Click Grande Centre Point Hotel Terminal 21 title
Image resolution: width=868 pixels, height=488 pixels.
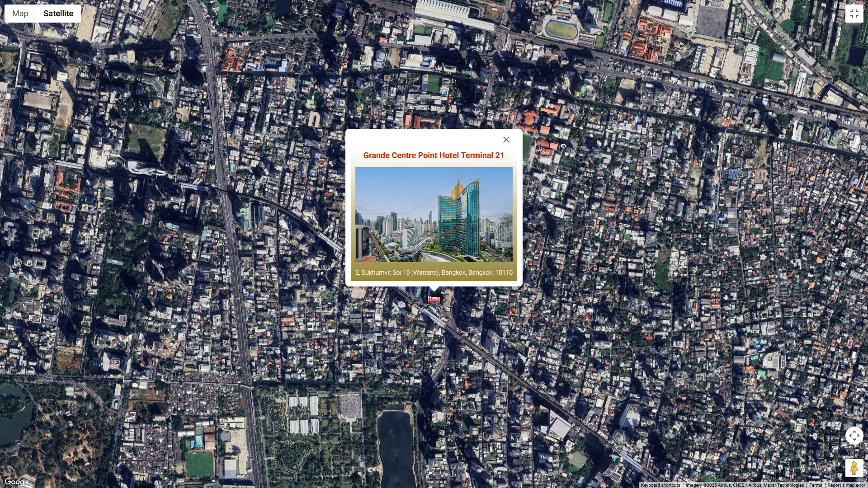pos(434,155)
